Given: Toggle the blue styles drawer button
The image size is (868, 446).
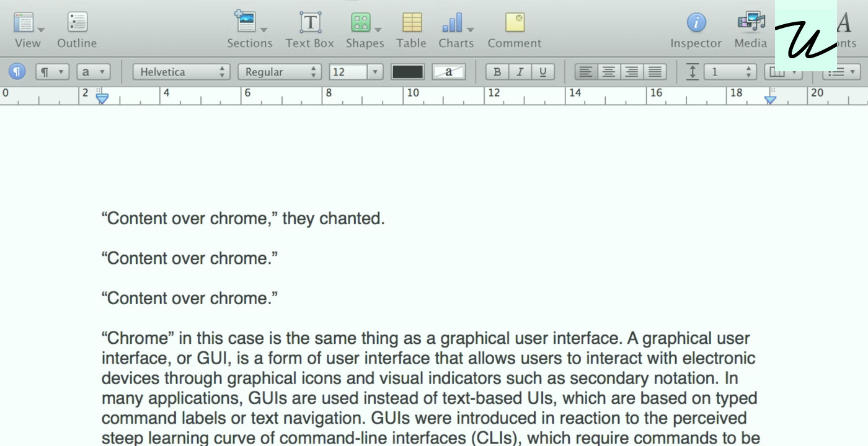Looking at the screenshot, I should click(x=17, y=72).
